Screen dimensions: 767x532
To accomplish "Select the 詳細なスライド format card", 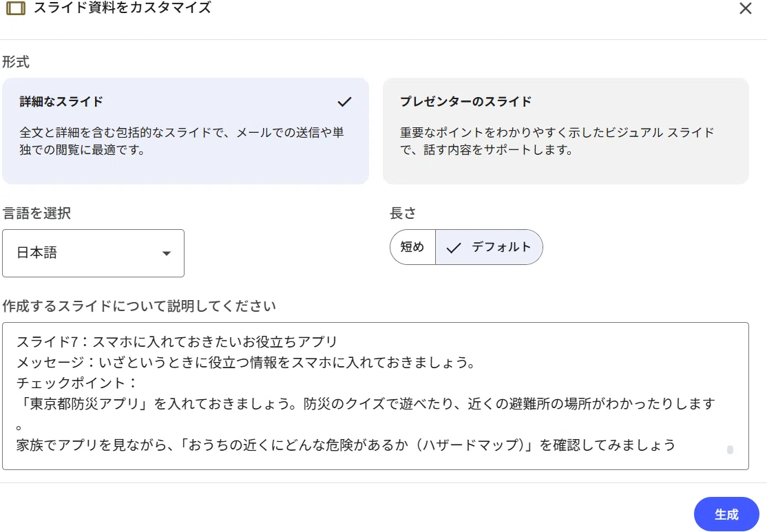I will click(x=185, y=131).
